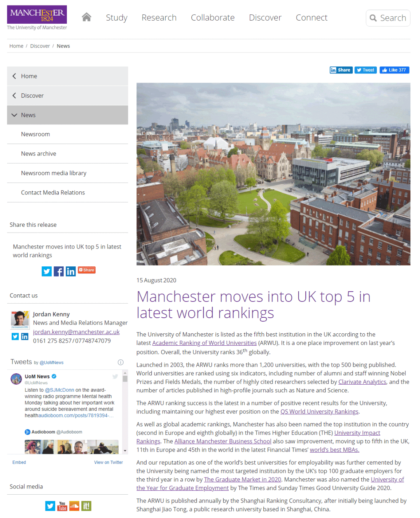Click the University of Manchester logo
This screenshot has height=518, width=420.
[37, 17]
